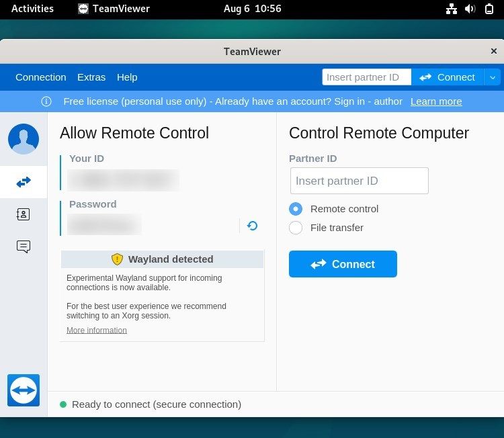
Task: Click the info icon in license banner
Action: [46, 101]
